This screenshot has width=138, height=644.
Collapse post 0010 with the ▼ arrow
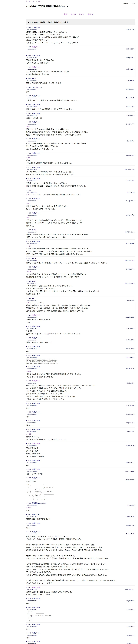click(27, 122)
